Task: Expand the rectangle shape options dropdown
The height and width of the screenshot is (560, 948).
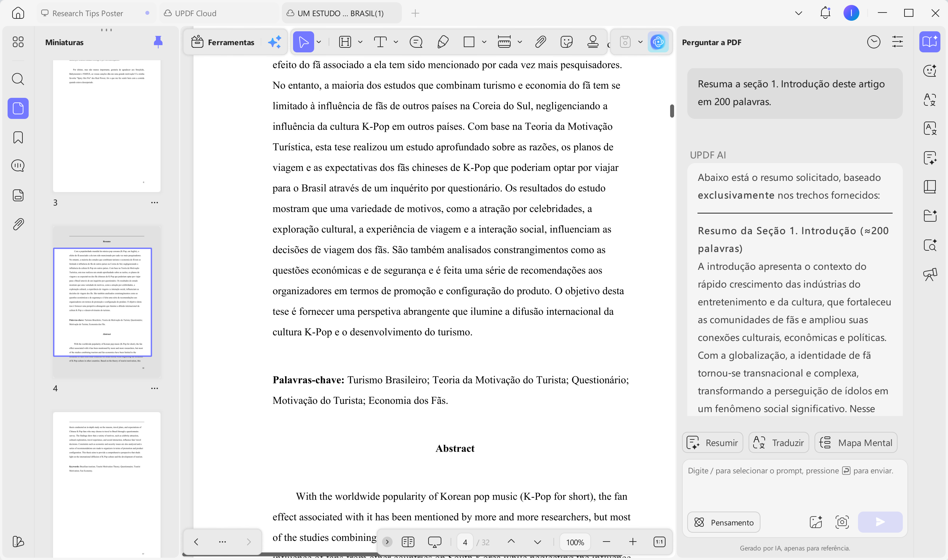Action: click(484, 42)
